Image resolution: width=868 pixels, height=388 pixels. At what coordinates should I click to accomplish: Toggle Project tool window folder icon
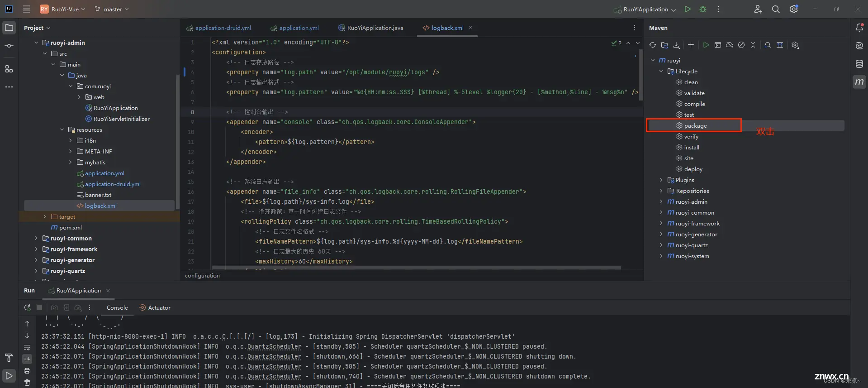[x=9, y=28]
